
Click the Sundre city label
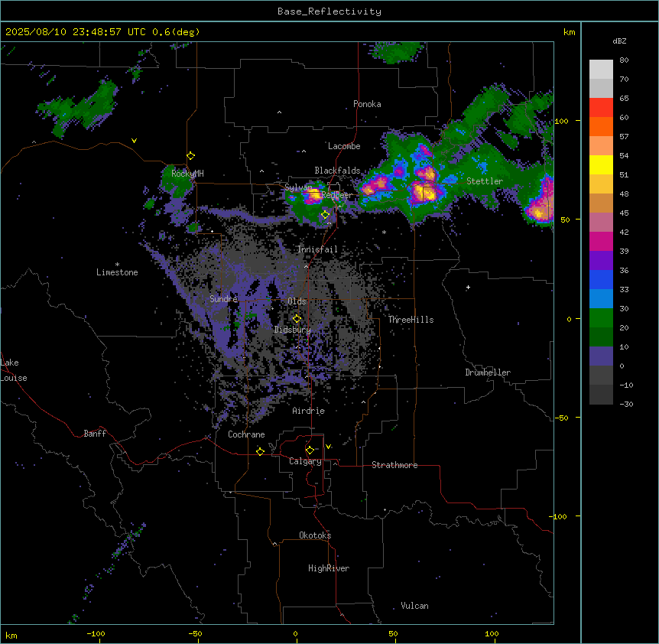coord(223,299)
